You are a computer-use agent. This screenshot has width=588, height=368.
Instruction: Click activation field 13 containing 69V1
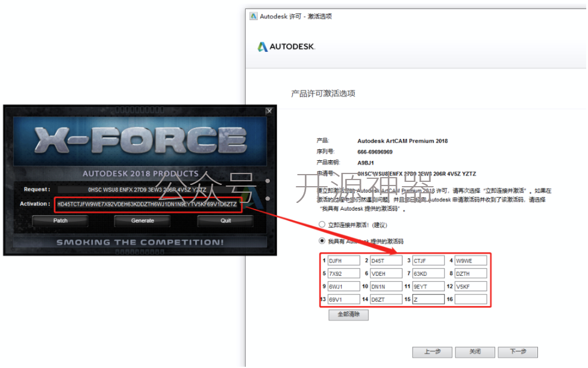coord(344,299)
